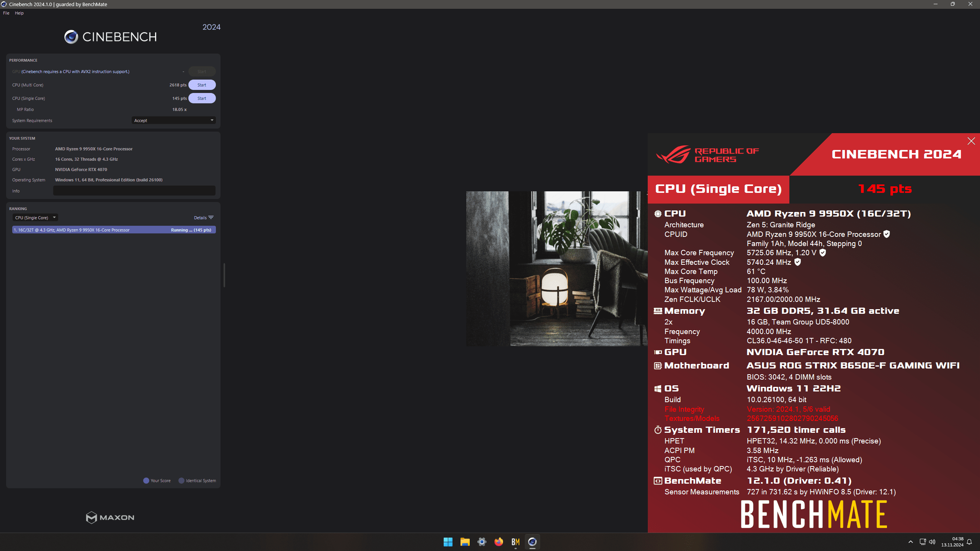Open Firefox from the taskbar

(498, 542)
